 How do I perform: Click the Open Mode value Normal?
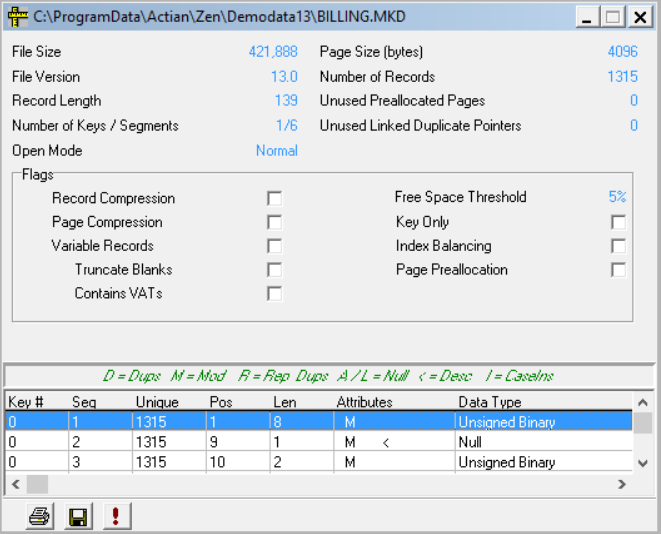pyautogui.click(x=277, y=150)
